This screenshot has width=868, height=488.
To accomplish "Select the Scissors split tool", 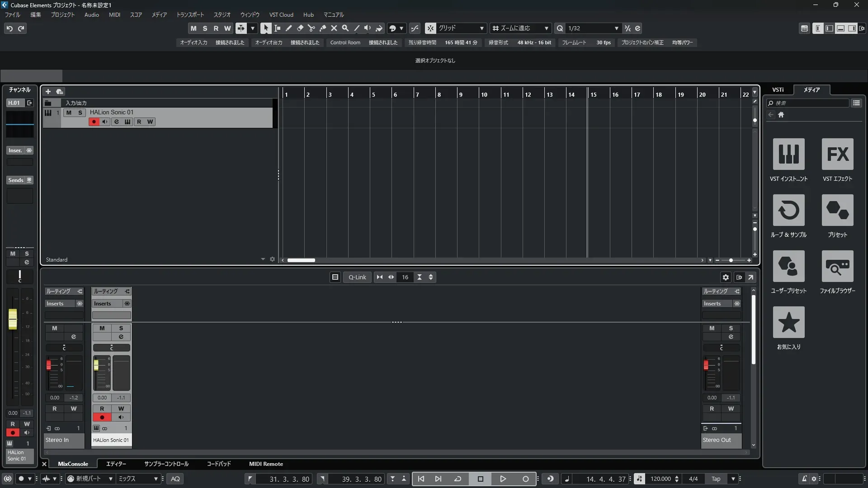I will [x=311, y=28].
